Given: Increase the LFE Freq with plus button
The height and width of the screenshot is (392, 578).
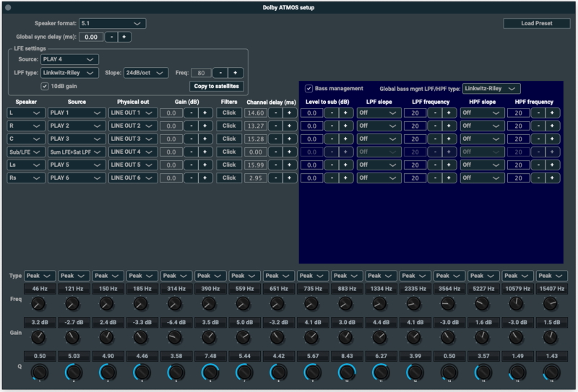Looking at the screenshot, I should pos(236,73).
